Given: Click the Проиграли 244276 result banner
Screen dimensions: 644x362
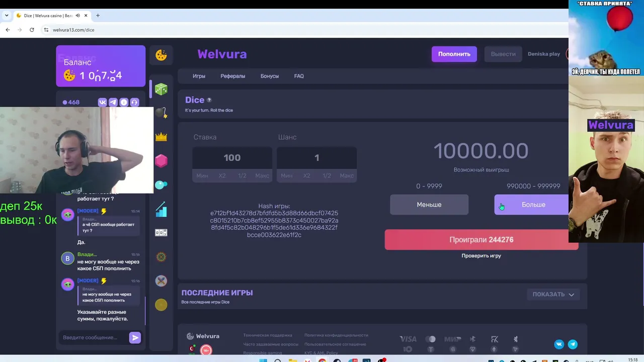Looking at the screenshot, I should click(481, 240).
